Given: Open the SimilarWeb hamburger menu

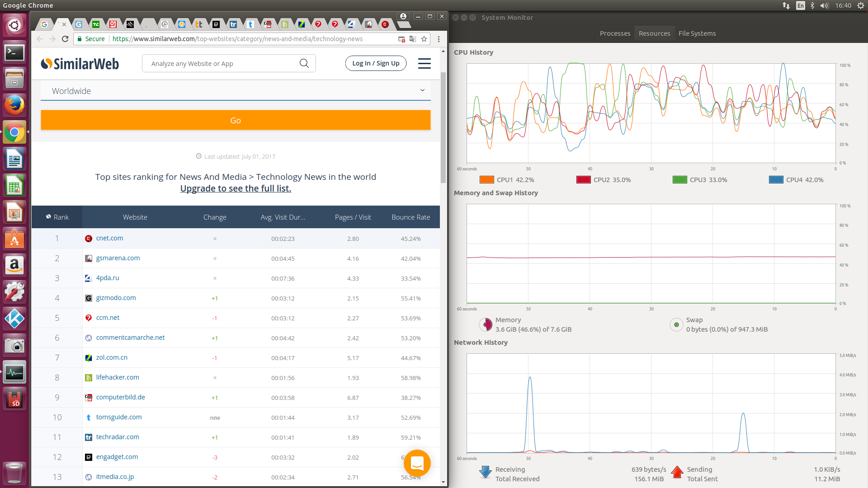Looking at the screenshot, I should 424,63.
